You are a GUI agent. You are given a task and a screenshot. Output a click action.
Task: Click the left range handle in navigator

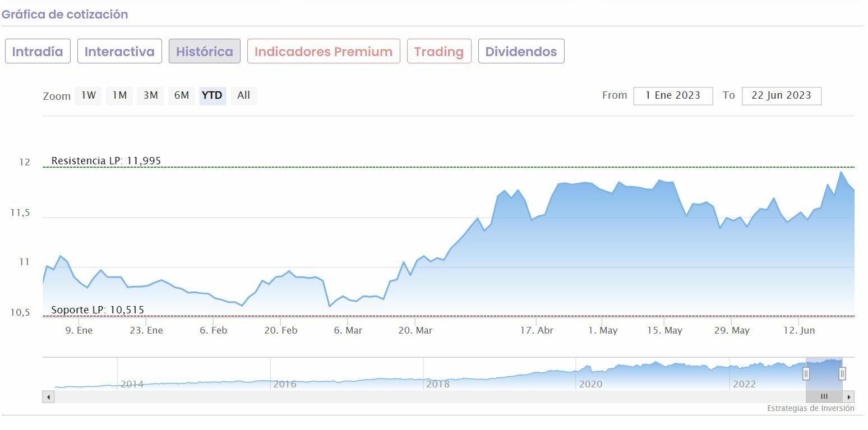(x=806, y=373)
